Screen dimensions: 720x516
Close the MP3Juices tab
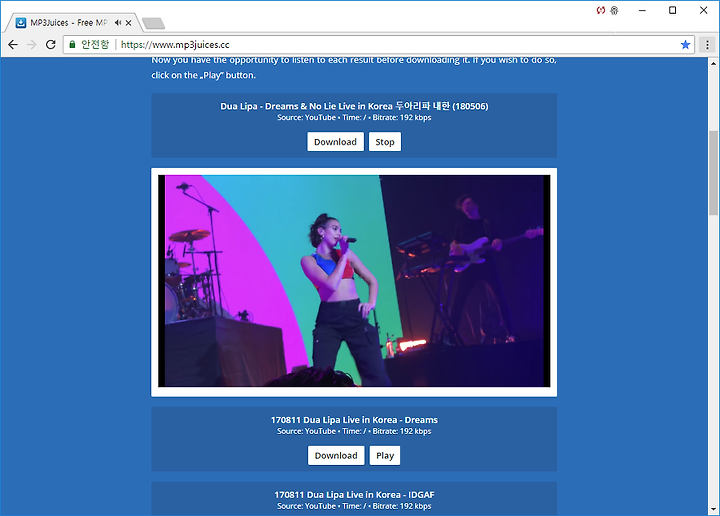coord(129,22)
